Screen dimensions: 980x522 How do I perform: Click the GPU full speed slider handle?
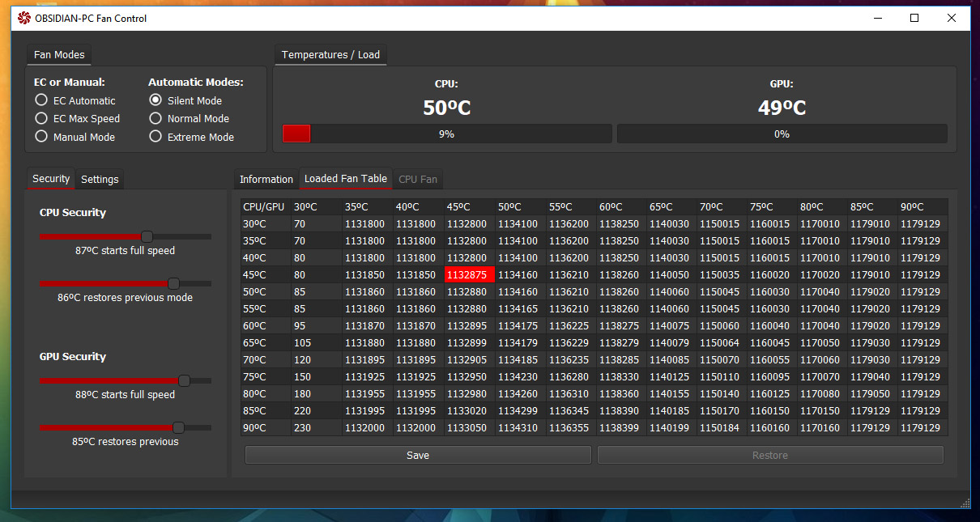[x=184, y=380]
